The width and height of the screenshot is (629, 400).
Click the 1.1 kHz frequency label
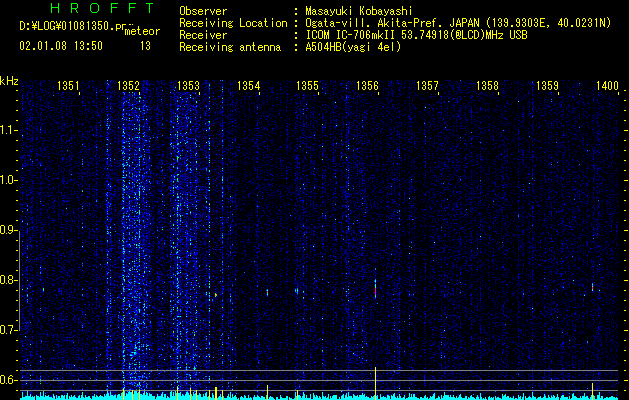pyautogui.click(x=9, y=130)
